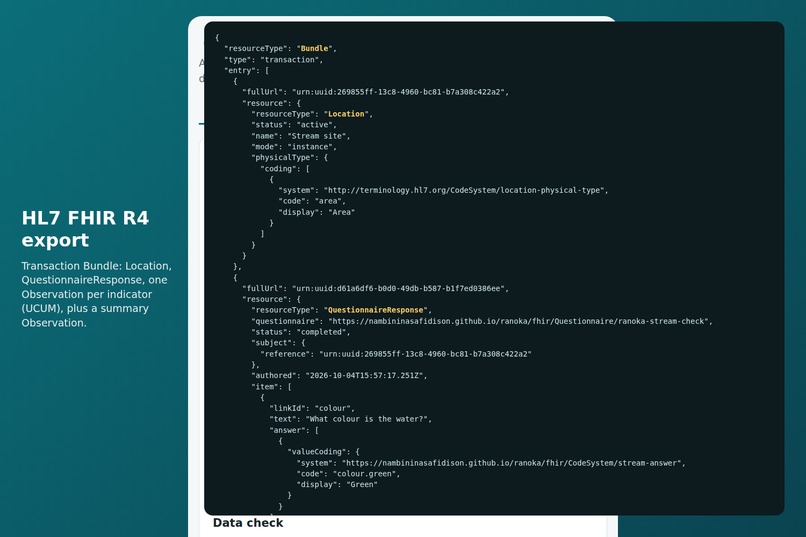The height and width of the screenshot is (537, 806).
Task: Click the first fullUrl urn:uuid:269855ff line
Action: (x=375, y=92)
